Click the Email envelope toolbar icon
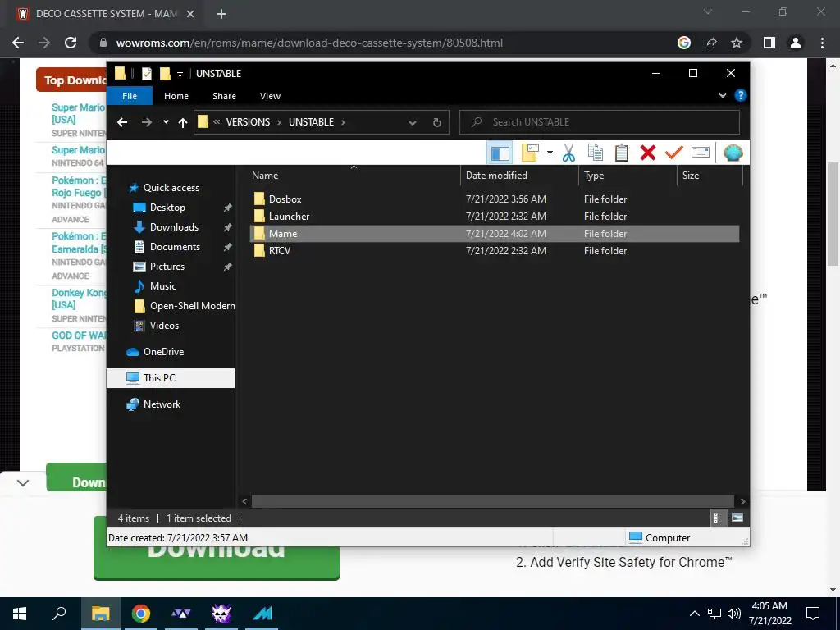This screenshot has height=630, width=840. pos(701,153)
